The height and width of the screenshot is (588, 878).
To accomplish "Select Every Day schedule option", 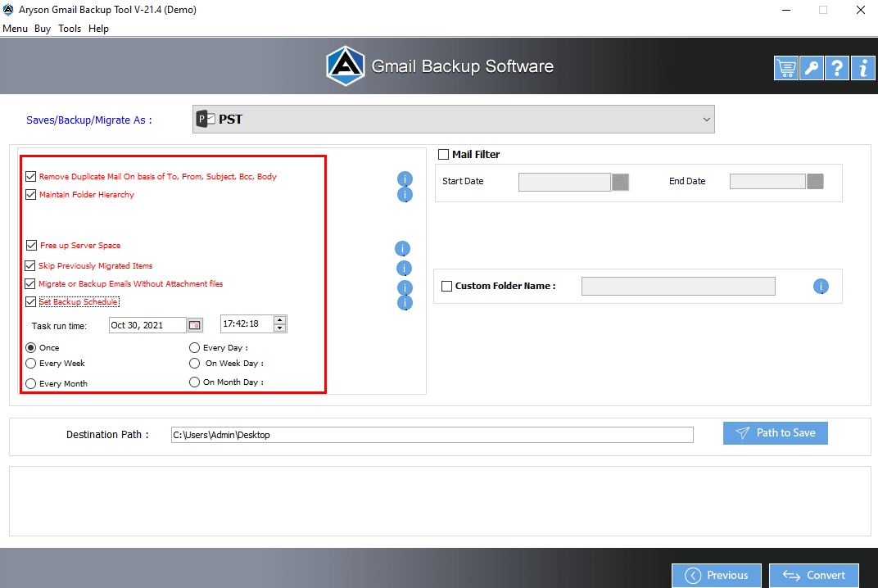I will pos(194,348).
